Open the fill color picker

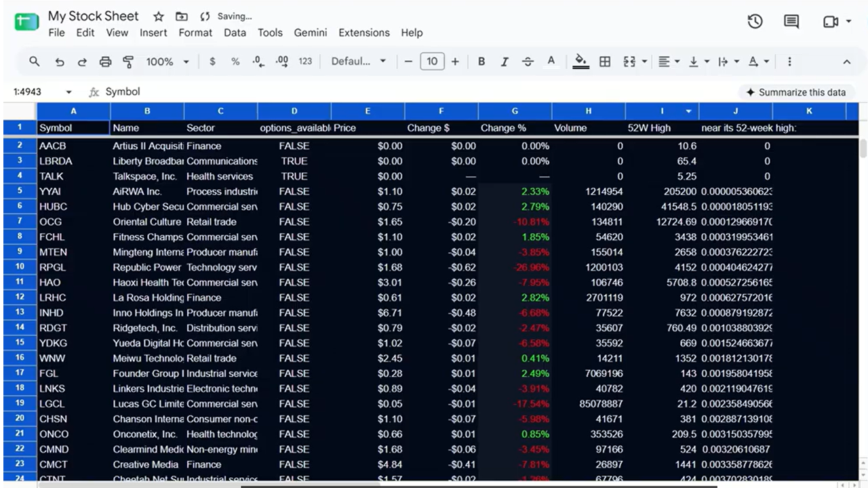[580, 62]
